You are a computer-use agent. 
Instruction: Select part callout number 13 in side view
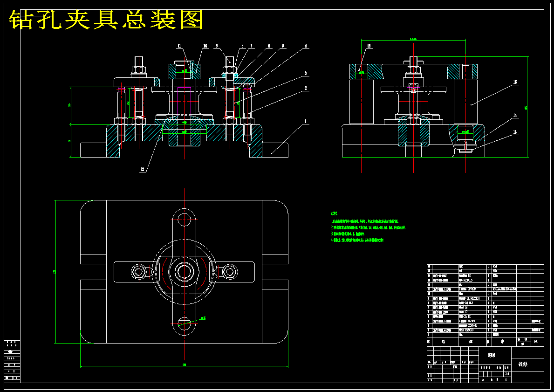(515, 132)
